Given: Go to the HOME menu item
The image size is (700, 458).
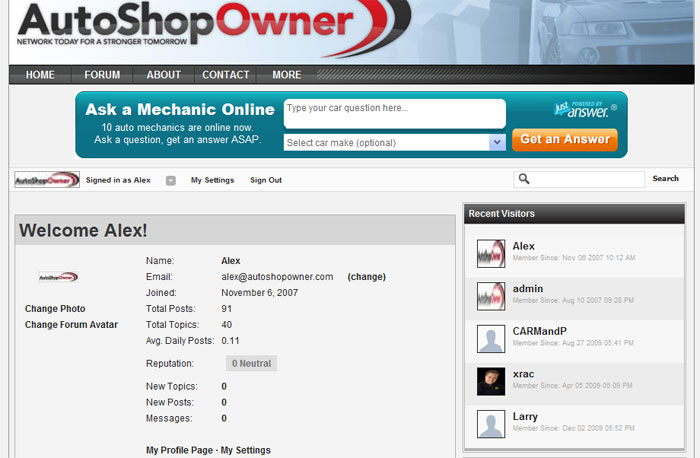Looking at the screenshot, I should [40, 75].
